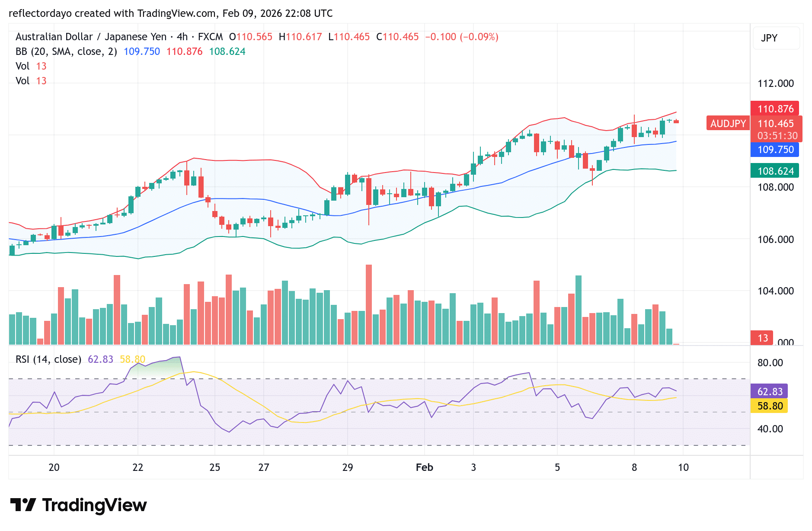Select the Feb label on the time axis
This screenshot has height=531, width=812.
coord(424,467)
